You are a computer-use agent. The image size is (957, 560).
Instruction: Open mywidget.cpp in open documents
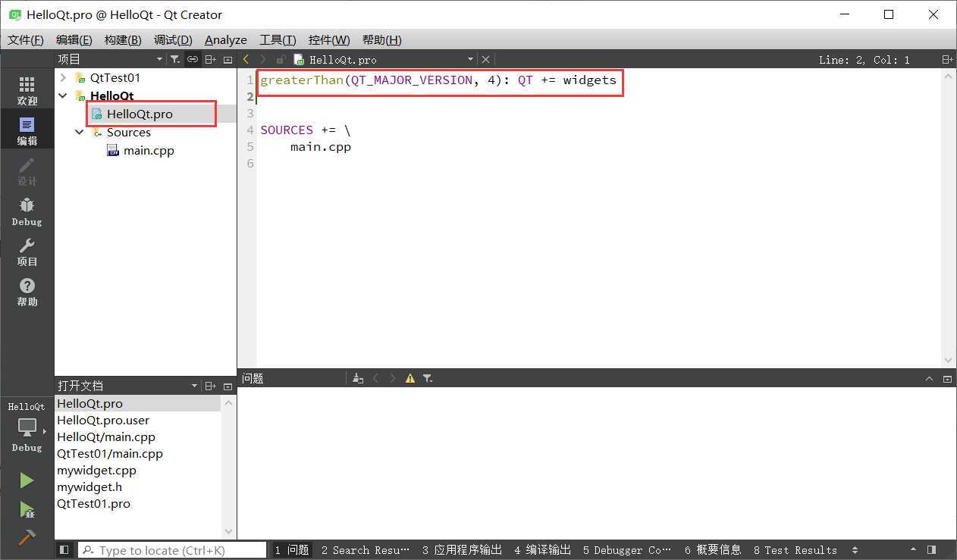[96, 471]
